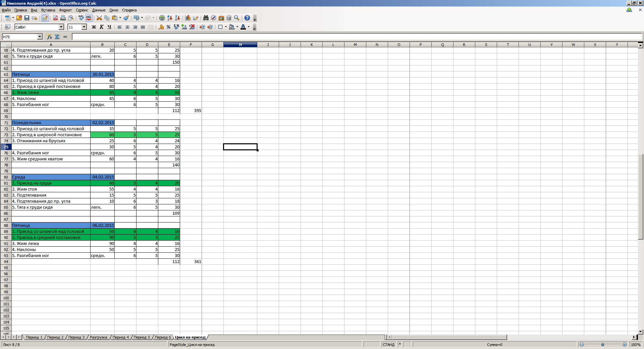Expand the Name Box cell reference dropdown
This screenshot has height=349, width=644.
coord(40,37)
